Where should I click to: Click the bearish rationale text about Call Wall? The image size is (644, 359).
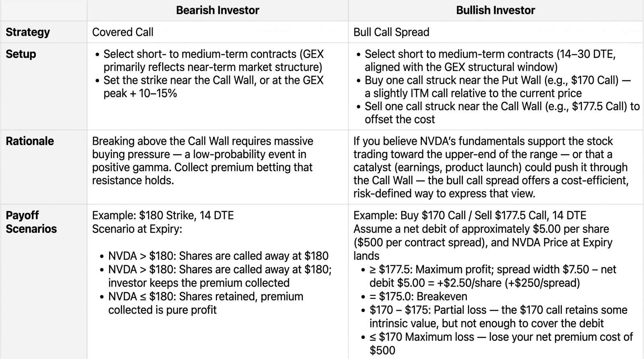203,161
